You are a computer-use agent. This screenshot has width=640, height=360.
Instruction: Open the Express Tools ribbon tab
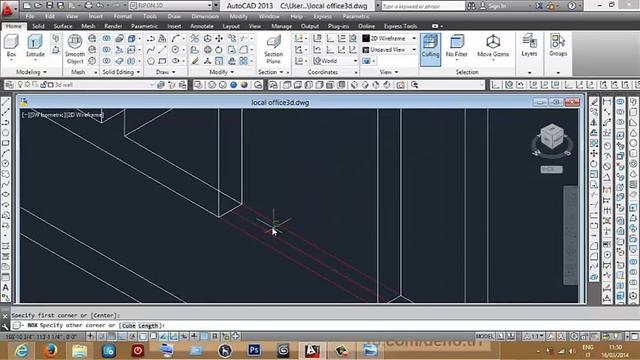[x=400, y=26]
